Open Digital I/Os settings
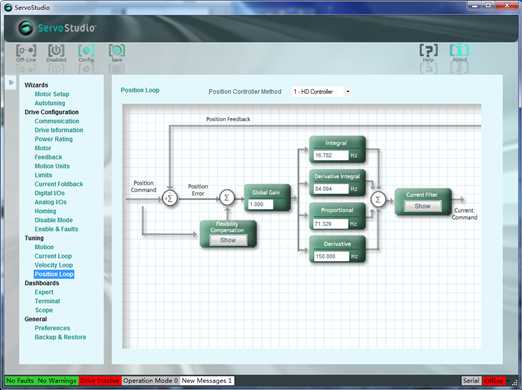The width and height of the screenshot is (522, 390). (x=49, y=193)
